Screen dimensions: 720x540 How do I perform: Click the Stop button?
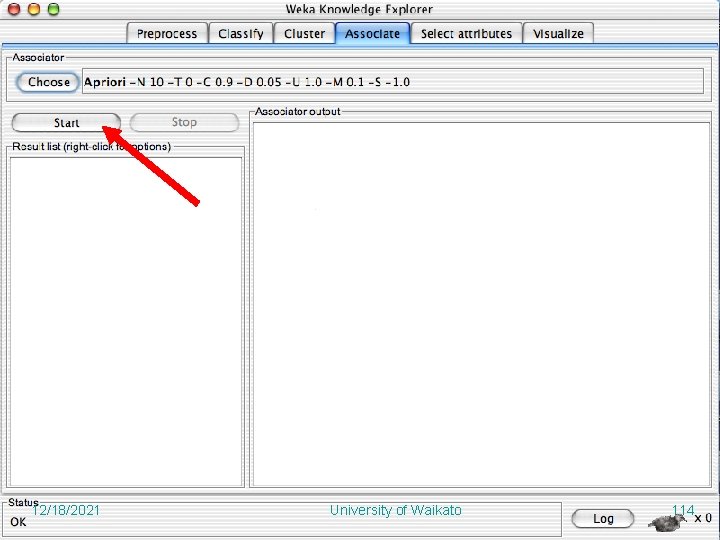pos(184,122)
